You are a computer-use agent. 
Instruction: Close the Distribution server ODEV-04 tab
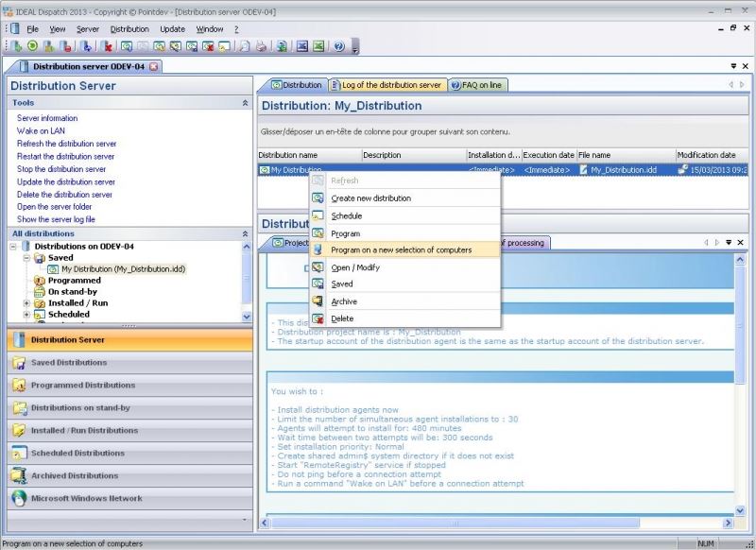click(x=154, y=66)
